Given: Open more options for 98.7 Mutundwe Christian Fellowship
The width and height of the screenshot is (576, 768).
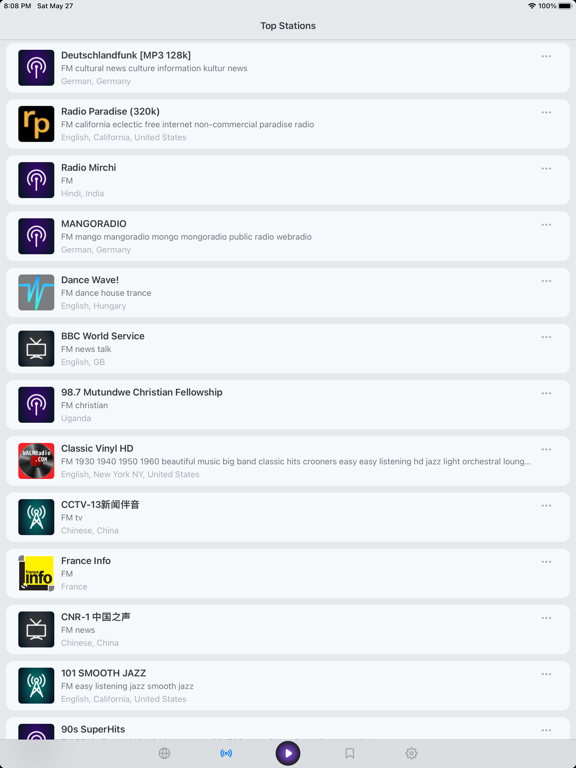Looking at the screenshot, I should tap(547, 393).
